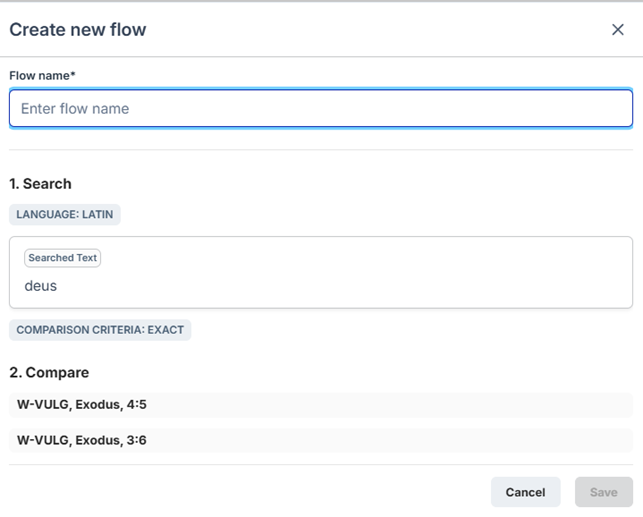The image size is (643, 517).
Task: Select the 1. Search section heading
Action: pos(40,184)
